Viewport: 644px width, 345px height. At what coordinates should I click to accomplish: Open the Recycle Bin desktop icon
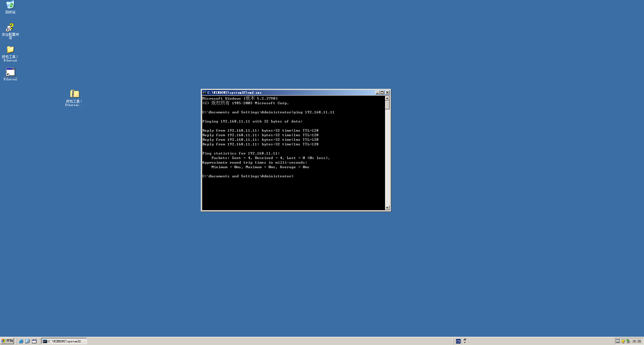coord(10,5)
